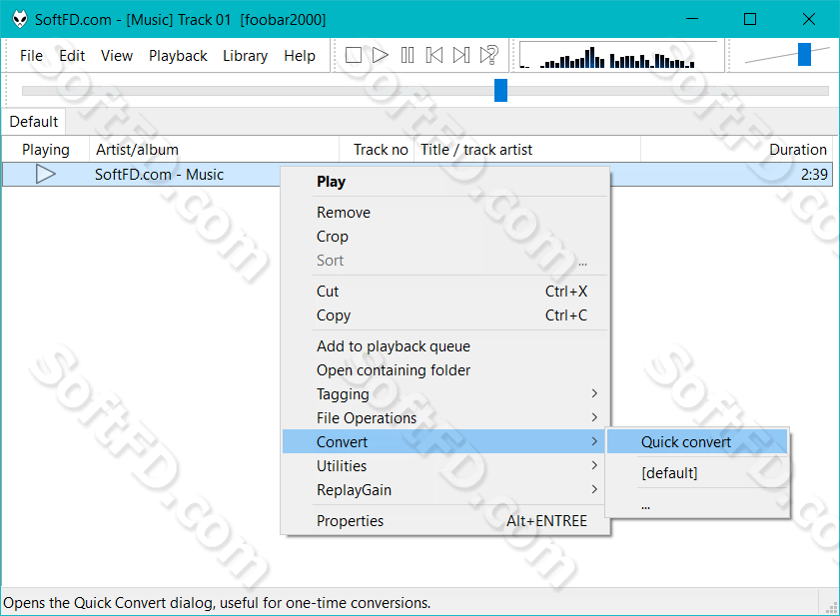Open the View menu
This screenshot has height=616, width=840.
pyautogui.click(x=117, y=56)
